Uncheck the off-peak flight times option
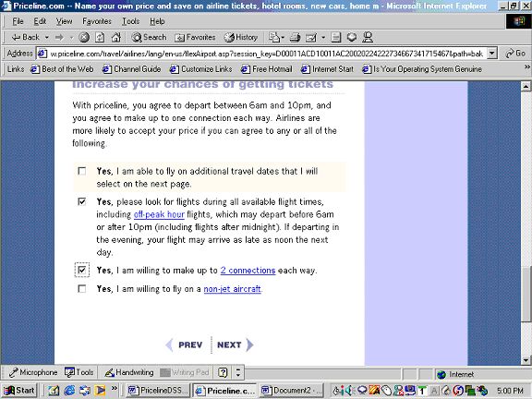The image size is (532, 399). tap(82, 202)
